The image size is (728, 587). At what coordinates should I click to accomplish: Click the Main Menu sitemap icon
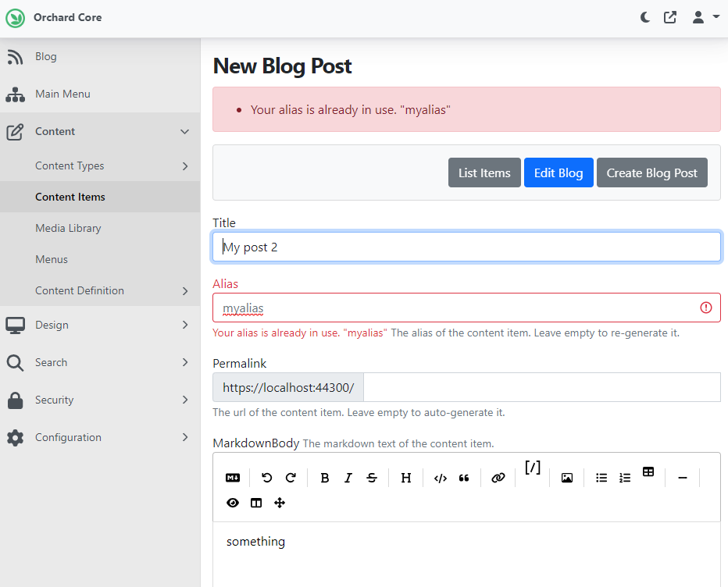click(15, 94)
